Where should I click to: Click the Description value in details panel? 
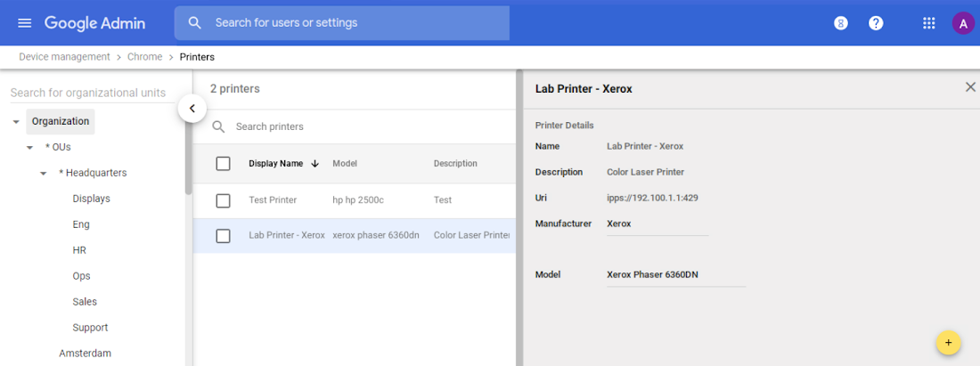[646, 172]
